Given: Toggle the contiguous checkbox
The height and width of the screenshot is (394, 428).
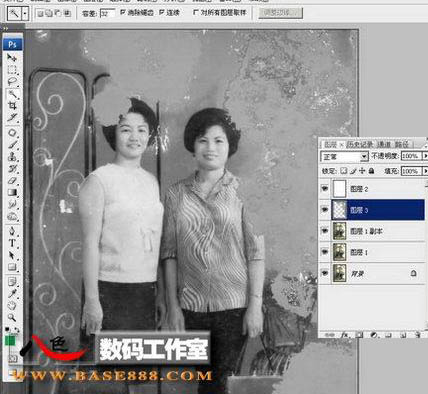Looking at the screenshot, I should 162,12.
